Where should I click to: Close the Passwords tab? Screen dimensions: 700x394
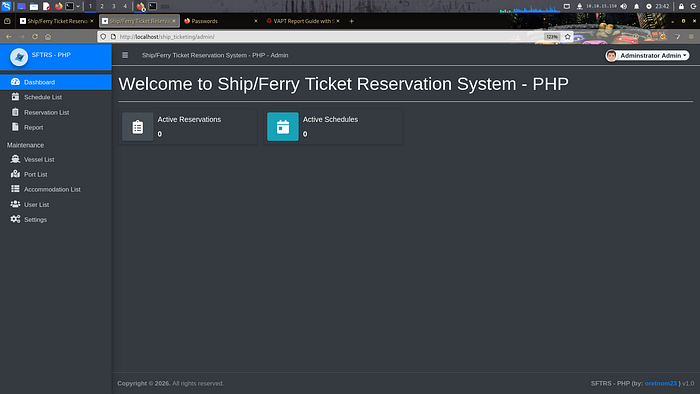[256, 21]
